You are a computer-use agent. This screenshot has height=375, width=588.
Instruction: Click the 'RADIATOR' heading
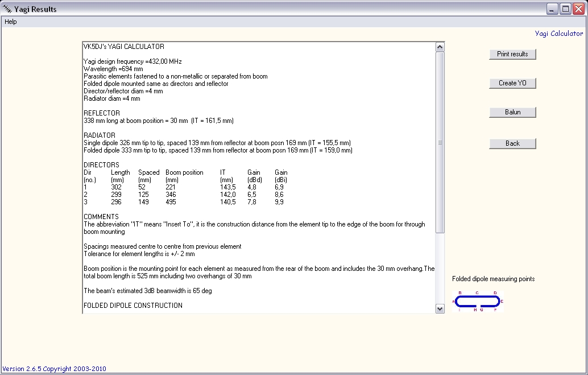pyautogui.click(x=100, y=135)
